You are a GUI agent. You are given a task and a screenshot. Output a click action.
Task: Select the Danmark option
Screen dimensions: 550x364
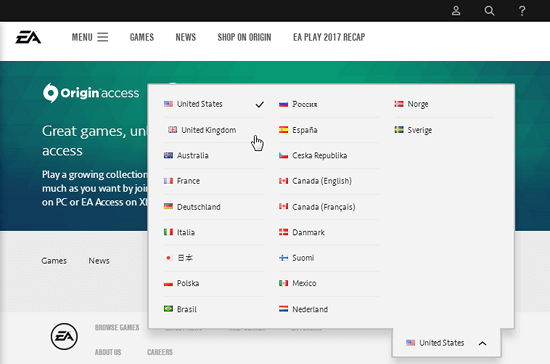(329, 232)
